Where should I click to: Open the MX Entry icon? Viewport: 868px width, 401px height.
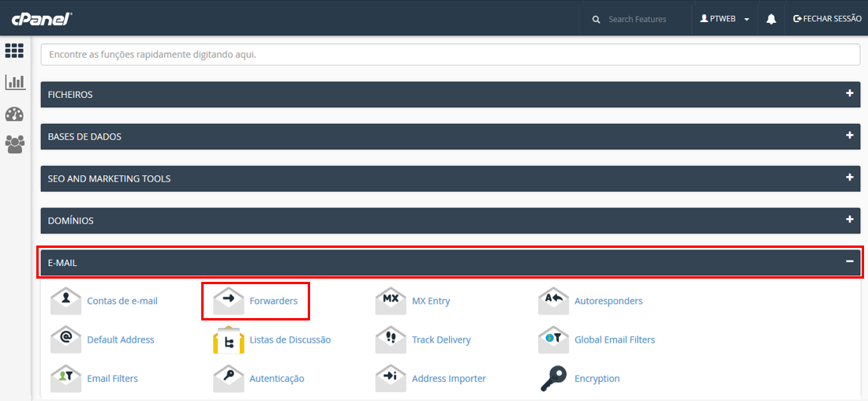click(x=391, y=301)
